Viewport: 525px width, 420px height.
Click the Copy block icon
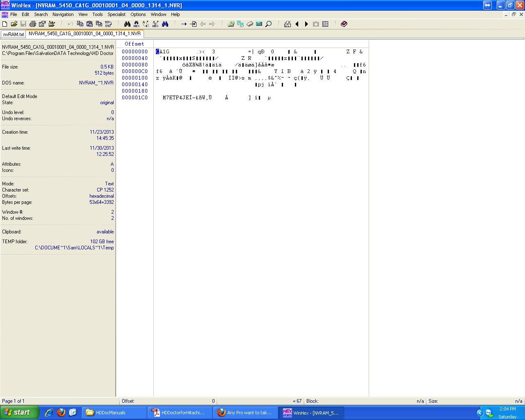pos(80,24)
